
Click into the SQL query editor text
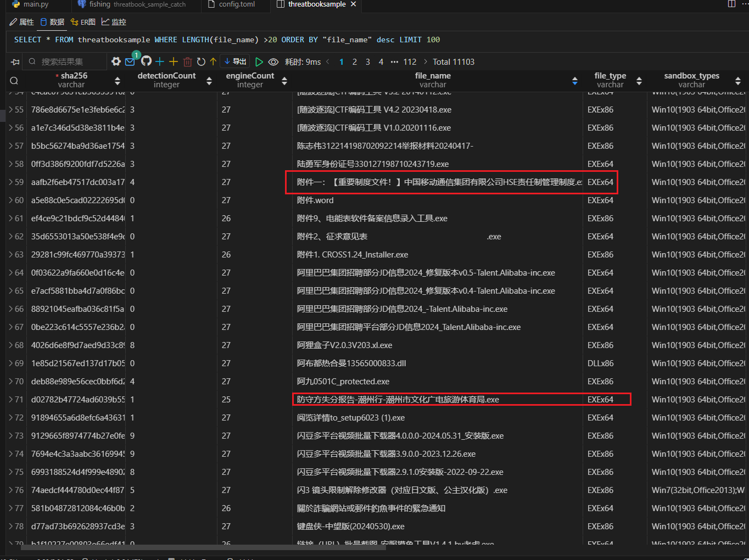(227, 40)
